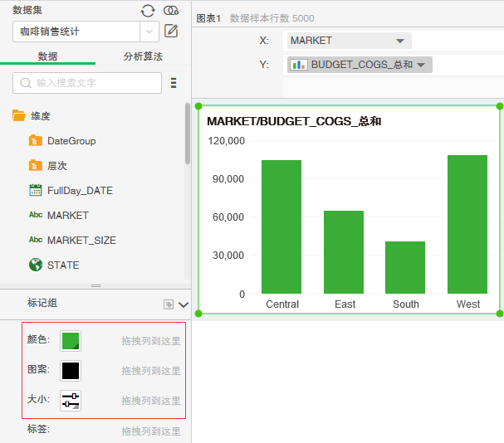The image size is (504, 443).
Task: Click the green color swatch for 颜色
Action: click(71, 341)
